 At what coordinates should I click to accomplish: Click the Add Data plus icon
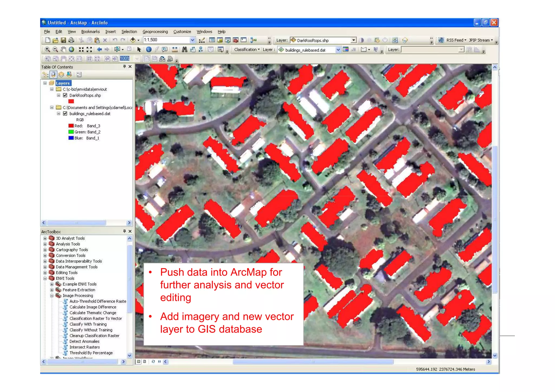click(133, 40)
